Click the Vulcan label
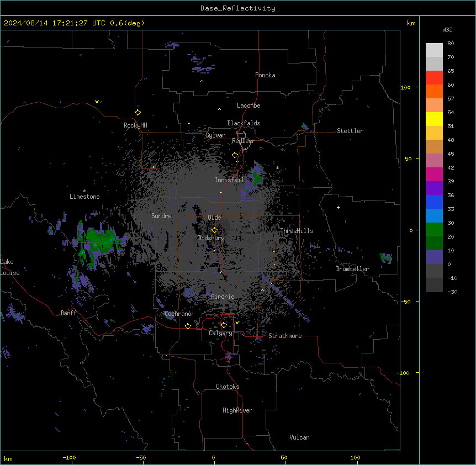Screen dimensions: 476x465 coord(299,437)
